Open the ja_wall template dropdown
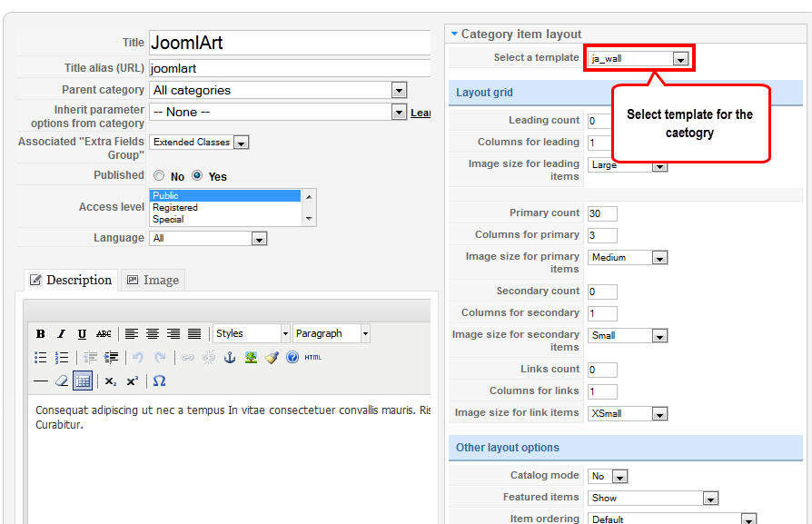The image size is (812, 524). coord(638,58)
